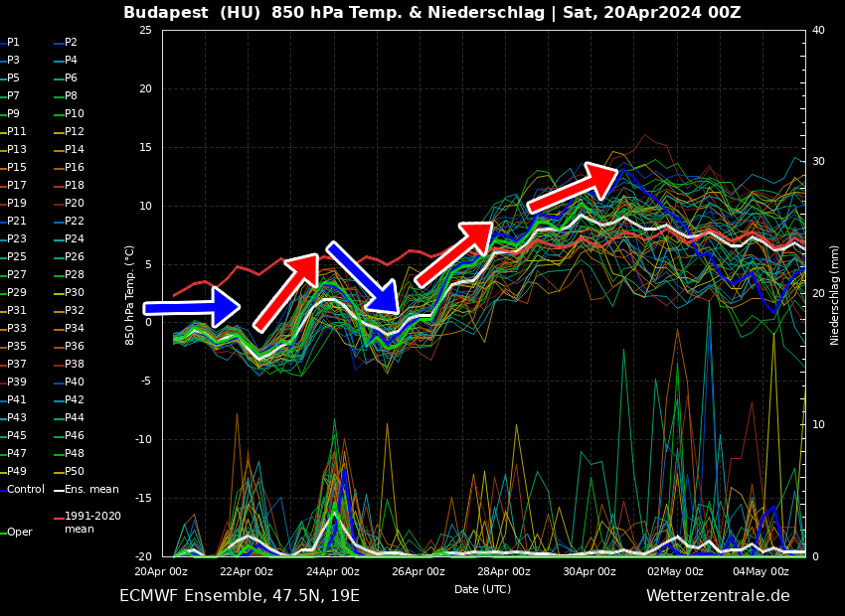
Task: Choose the "1991-2020 mean" legend entry
Action: tap(87, 523)
